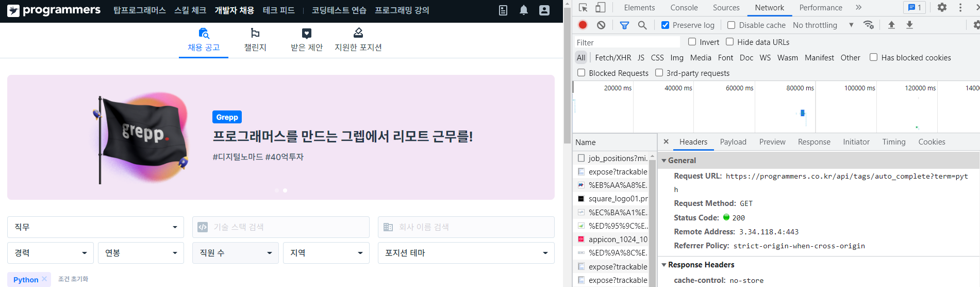Image resolution: width=980 pixels, height=287 pixels.
Task: Switch to the Console tab
Action: 684,8
